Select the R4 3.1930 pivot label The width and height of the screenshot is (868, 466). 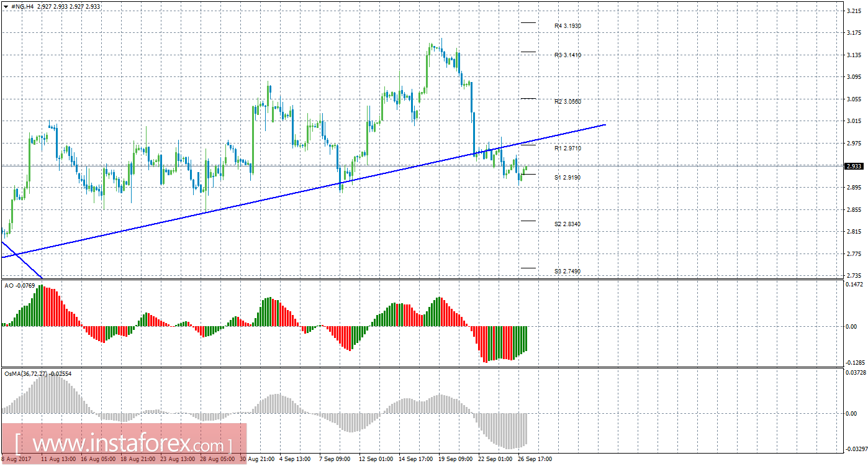coord(567,26)
